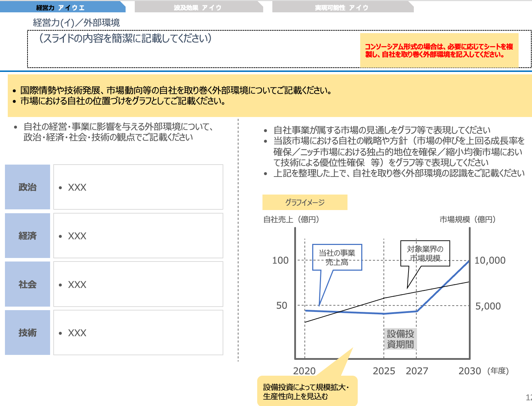
Task: Switch to the 実現可能性 tab
Action: [339, 6]
